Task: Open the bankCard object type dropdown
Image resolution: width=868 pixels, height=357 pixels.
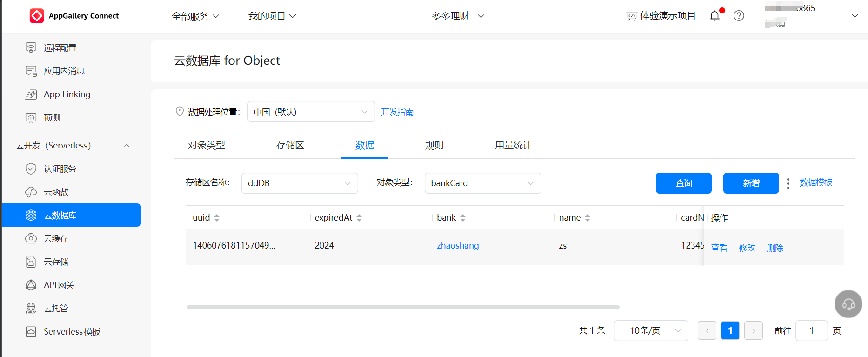Action: [483, 183]
